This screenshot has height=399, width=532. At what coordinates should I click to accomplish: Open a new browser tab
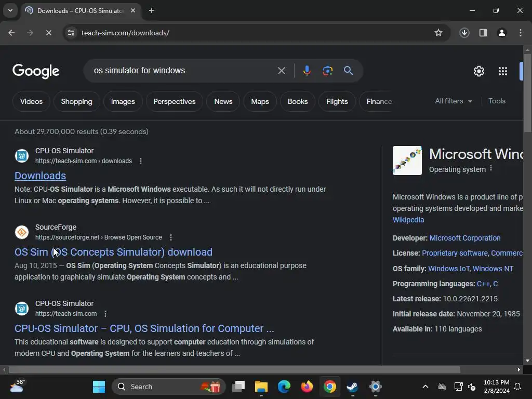click(x=152, y=10)
